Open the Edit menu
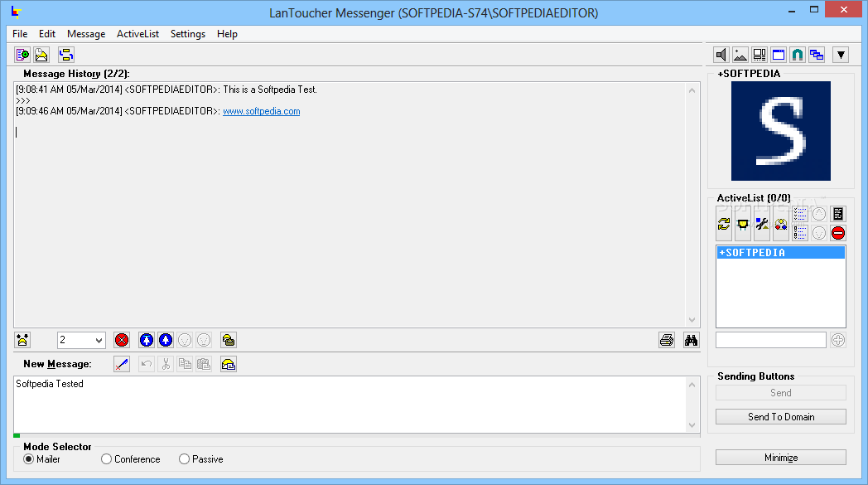Viewport: 868px width, 485px height. tap(47, 34)
